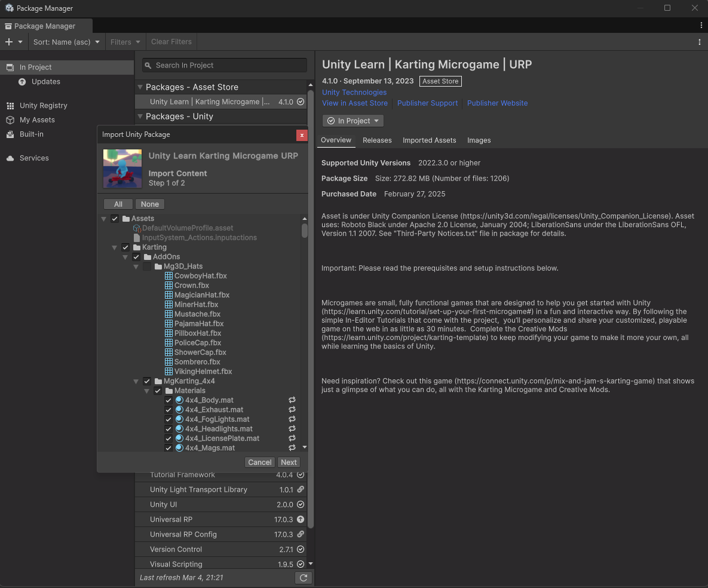Click the Next button in import dialog
The width and height of the screenshot is (708, 588).
[x=289, y=463]
